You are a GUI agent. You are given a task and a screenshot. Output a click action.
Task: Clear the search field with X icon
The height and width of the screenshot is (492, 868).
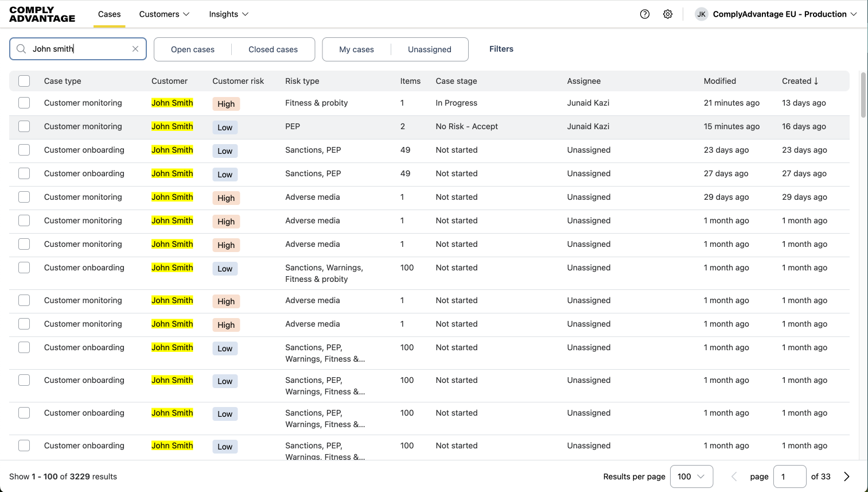[x=135, y=49]
